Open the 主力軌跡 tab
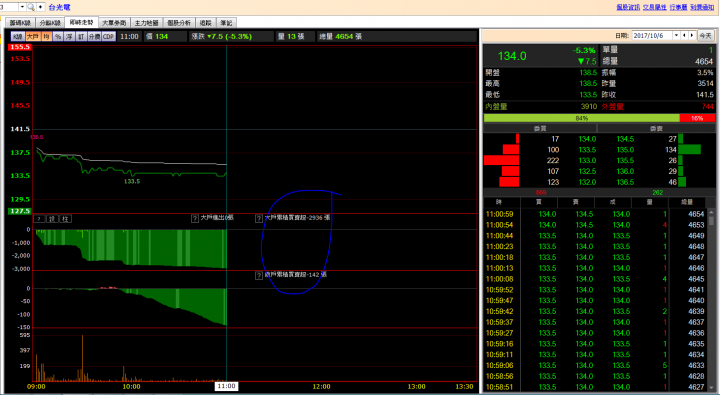The height and width of the screenshot is (395, 720). [x=146, y=23]
